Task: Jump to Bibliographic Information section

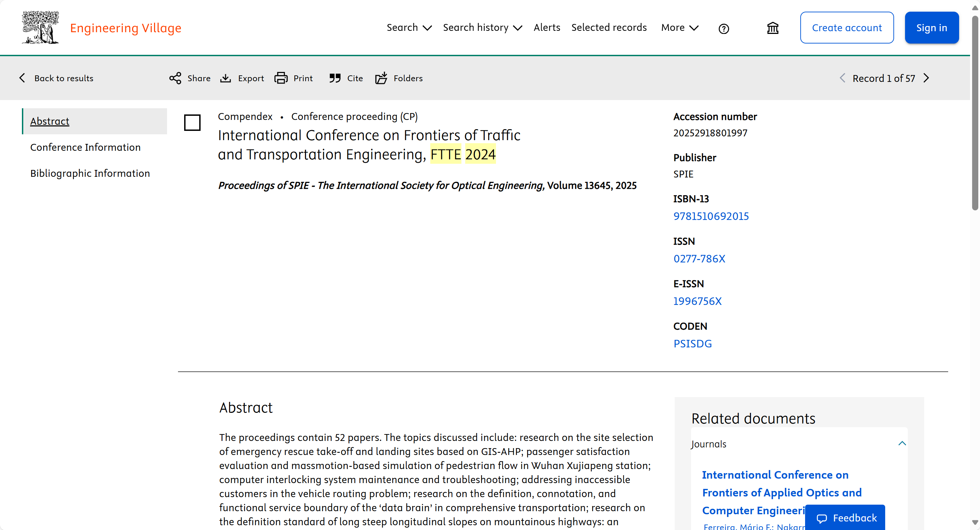Action: 90,173
